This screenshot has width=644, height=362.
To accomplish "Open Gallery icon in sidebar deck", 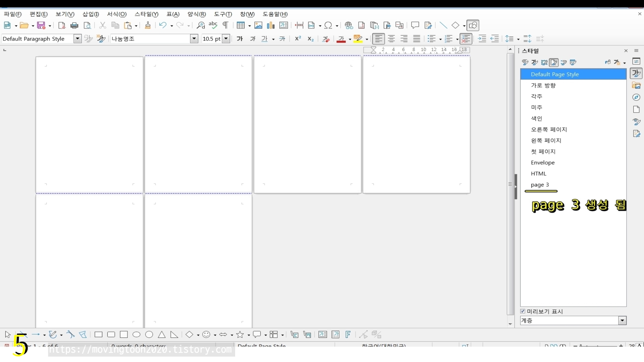I will click(x=636, y=85).
